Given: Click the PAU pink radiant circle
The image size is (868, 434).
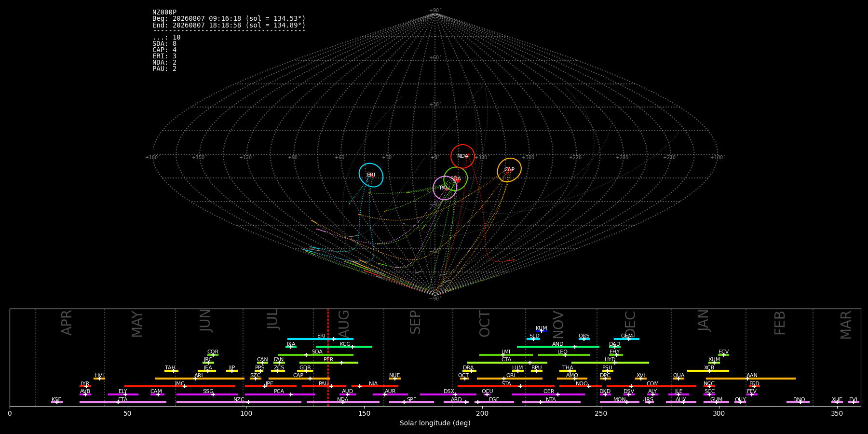Looking at the screenshot, I should coord(445,188).
